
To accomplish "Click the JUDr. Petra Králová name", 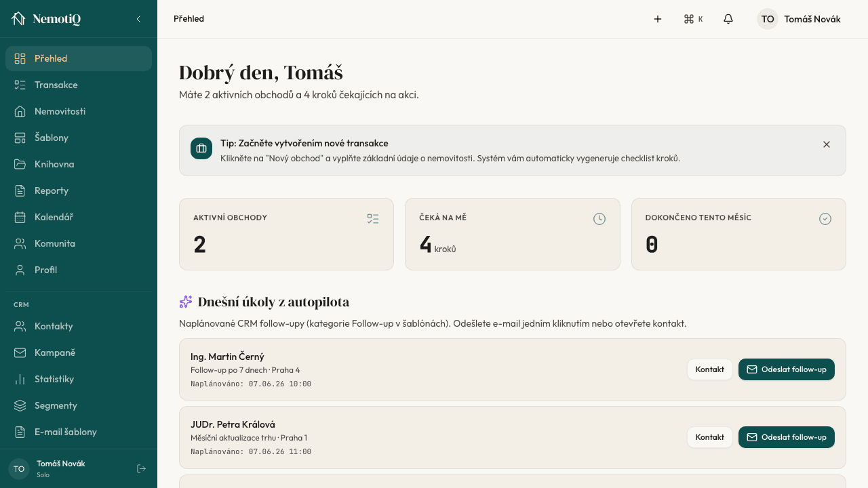I will click(x=233, y=424).
